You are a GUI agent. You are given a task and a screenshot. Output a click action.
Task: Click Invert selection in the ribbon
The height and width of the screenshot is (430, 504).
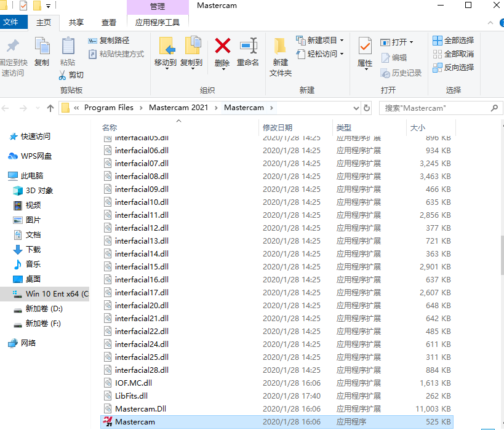pyautogui.click(x=453, y=68)
